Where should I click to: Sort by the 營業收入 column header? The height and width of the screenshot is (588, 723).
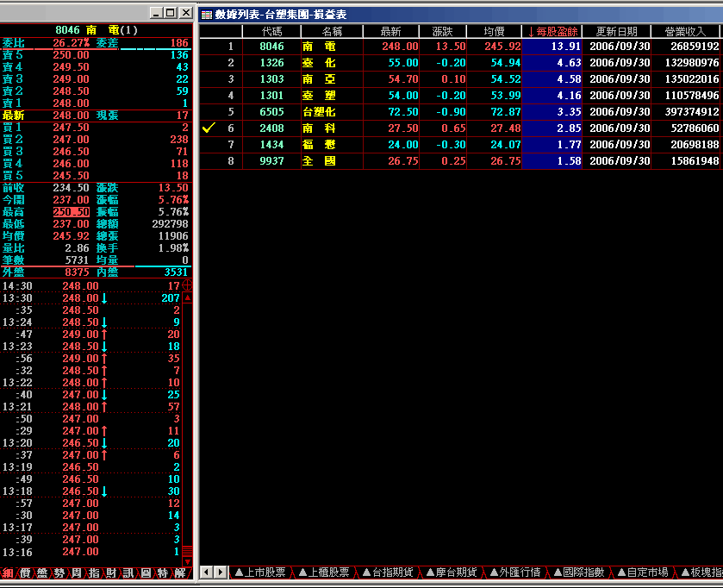685,31
